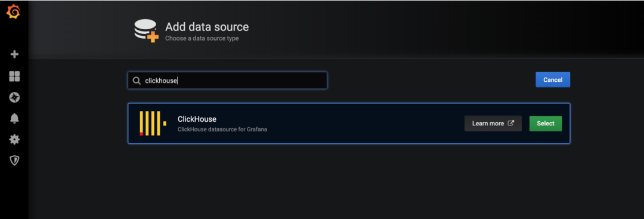Cancel adding a data source
The height and width of the screenshot is (219, 644).
553,80
